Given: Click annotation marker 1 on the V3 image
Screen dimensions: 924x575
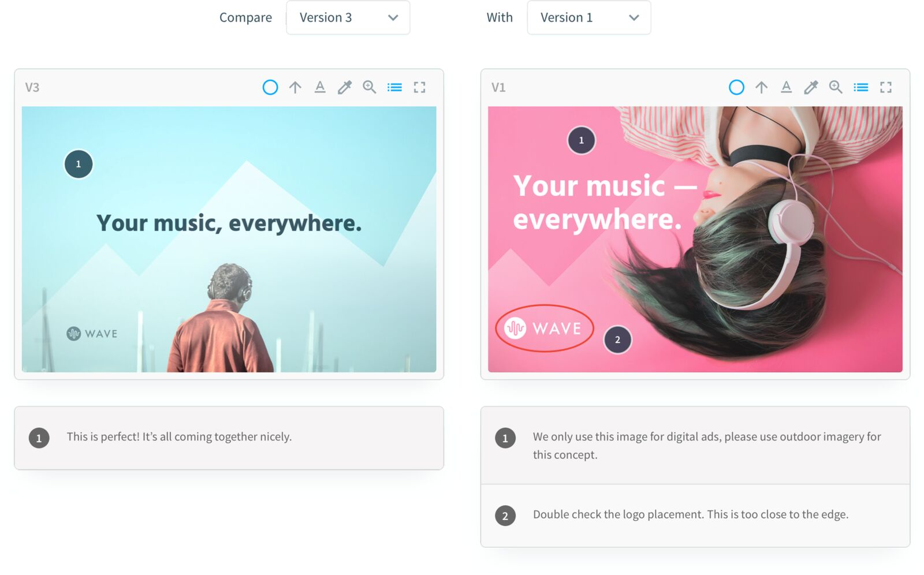Looking at the screenshot, I should pos(79,164).
